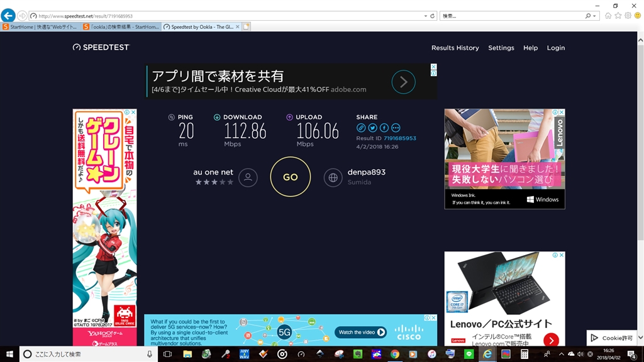The height and width of the screenshot is (362, 644).
Task: Open browser Home icon
Action: coord(608,16)
